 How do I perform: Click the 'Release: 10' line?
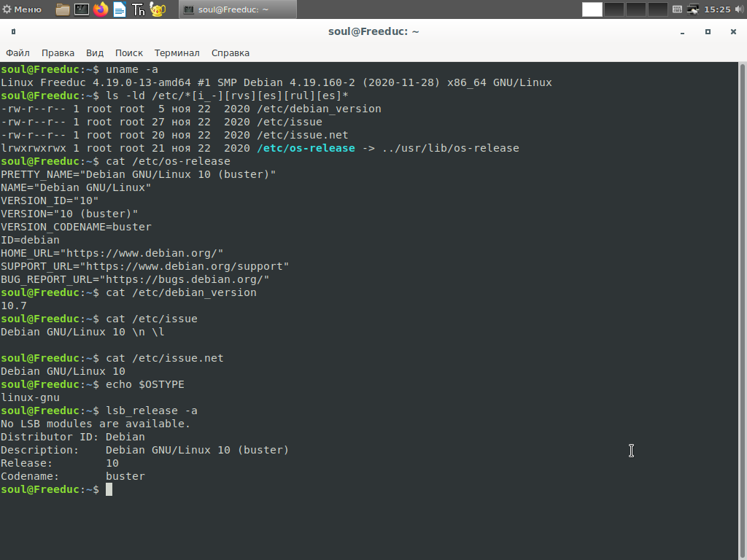(60, 463)
